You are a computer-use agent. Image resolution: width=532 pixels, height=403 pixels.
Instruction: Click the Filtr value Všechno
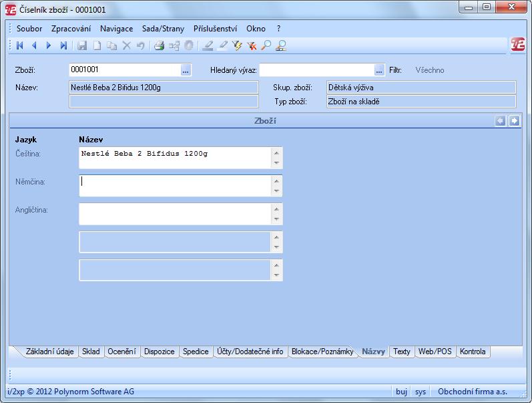pyautogui.click(x=429, y=70)
